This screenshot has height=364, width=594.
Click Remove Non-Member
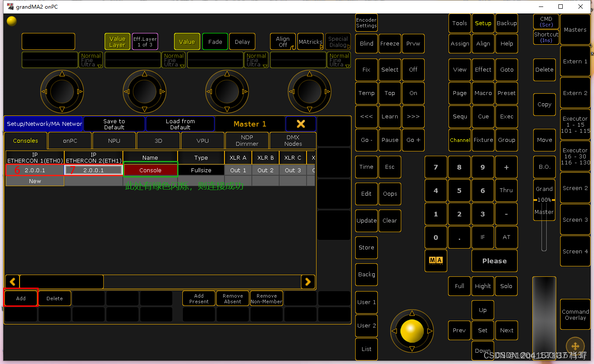coord(267,298)
